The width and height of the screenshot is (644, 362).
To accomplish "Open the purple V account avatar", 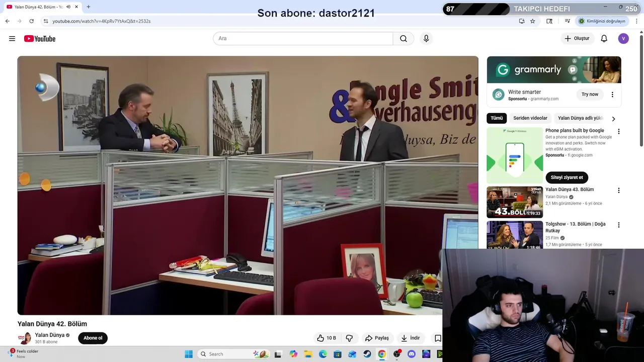I will coord(623,39).
